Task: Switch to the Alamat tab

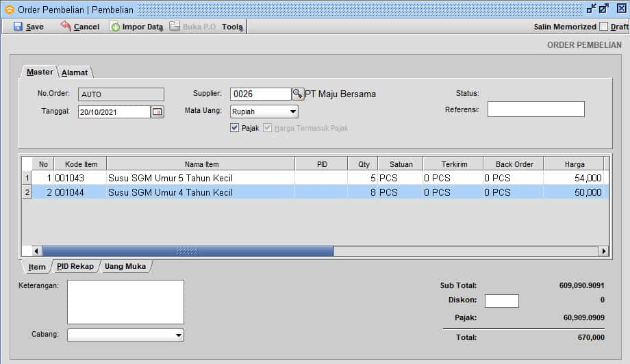Action: (74, 73)
